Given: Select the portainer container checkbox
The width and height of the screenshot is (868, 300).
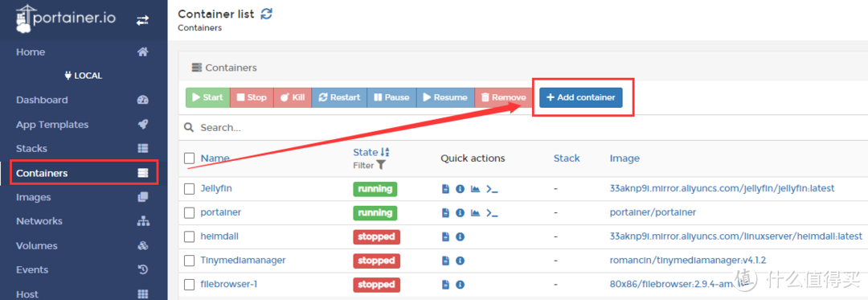Looking at the screenshot, I should [190, 212].
